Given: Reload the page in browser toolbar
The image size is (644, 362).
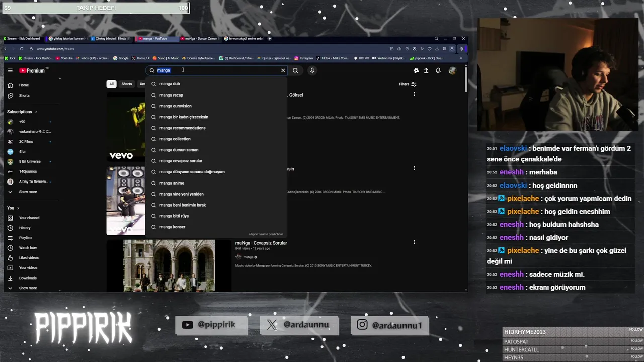Looking at the screenshot, I should [x=22, y=49].
